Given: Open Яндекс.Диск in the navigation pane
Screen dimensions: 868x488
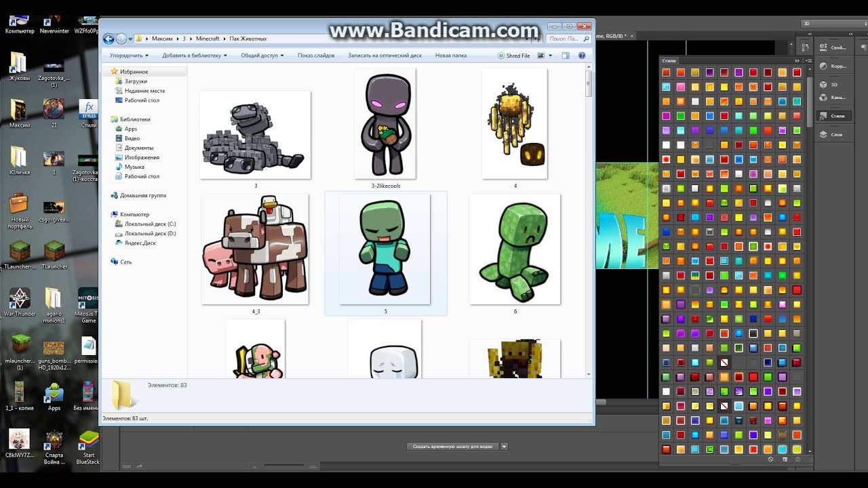Looking at the screenshot, I should (x=140, y=243).
